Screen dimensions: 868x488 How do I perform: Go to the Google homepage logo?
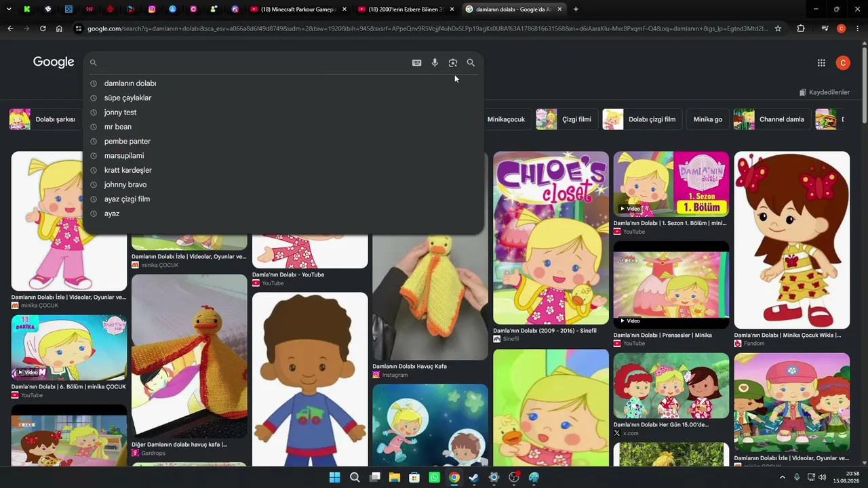[x=54, y=62]
